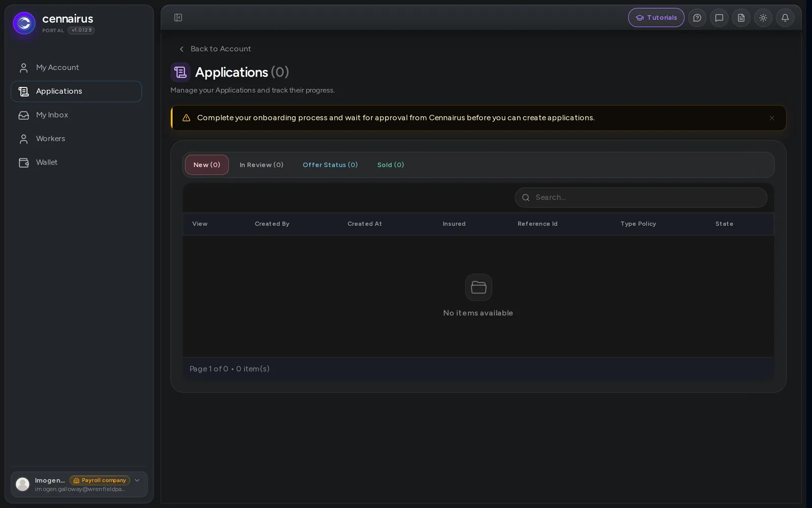Open the document icon in top bar
This screenshot has width=812, height=508.
tap(741, 18)
